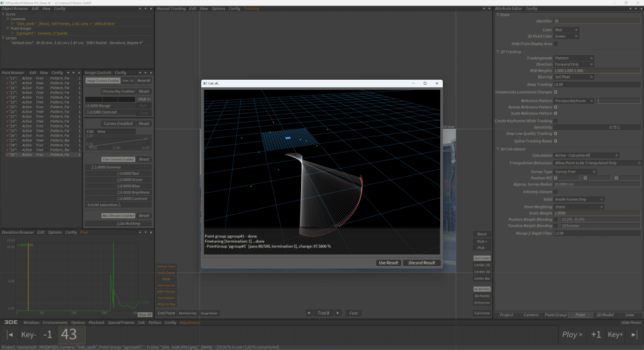Open the Color dropdown set to Red
The height and width of the screenshot is (350, 644).
[x=566, y=30]
